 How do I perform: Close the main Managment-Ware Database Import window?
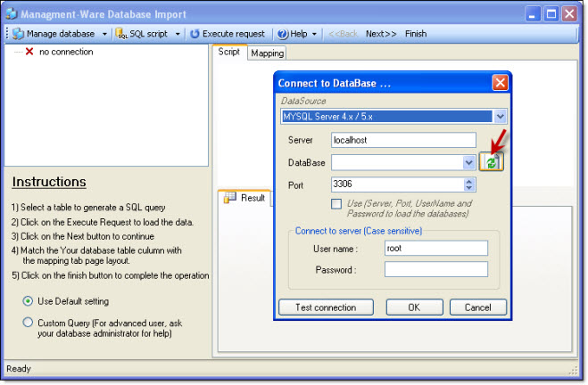click(569, 14)
